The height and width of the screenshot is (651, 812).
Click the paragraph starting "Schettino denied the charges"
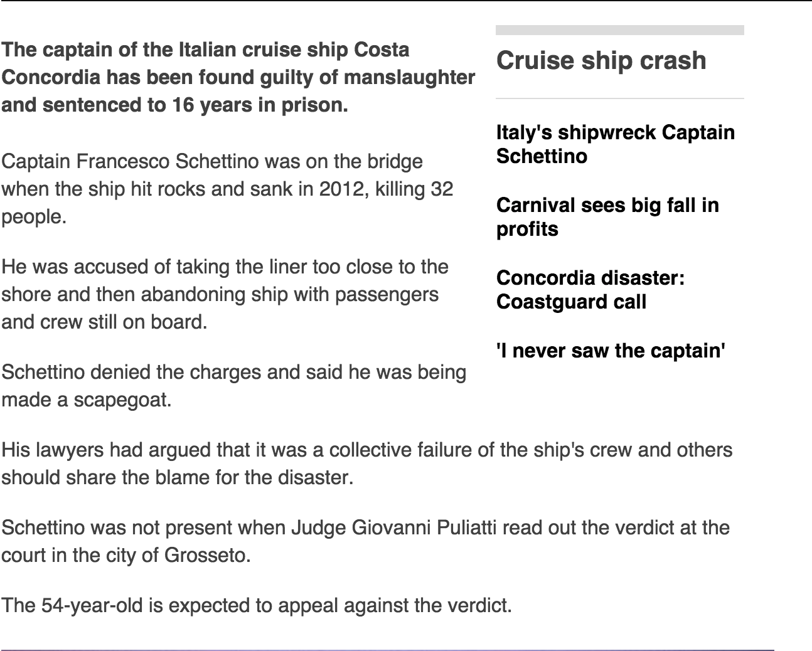(x=233, y=386)
